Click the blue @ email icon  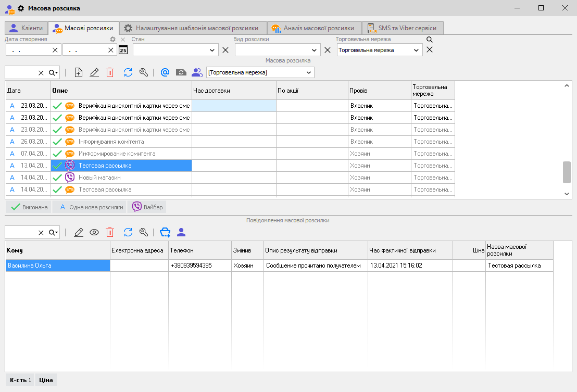pyautogui.click(x=165, y=72)
